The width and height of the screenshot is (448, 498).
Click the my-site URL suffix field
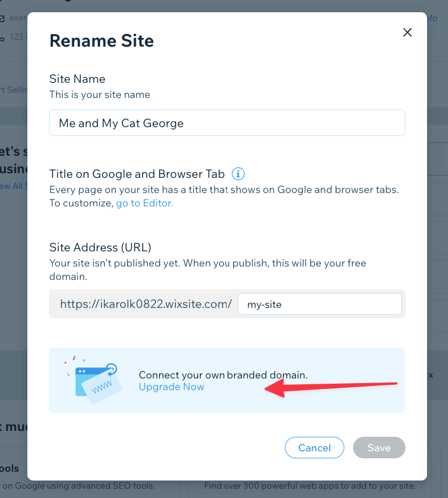(320, 304)
